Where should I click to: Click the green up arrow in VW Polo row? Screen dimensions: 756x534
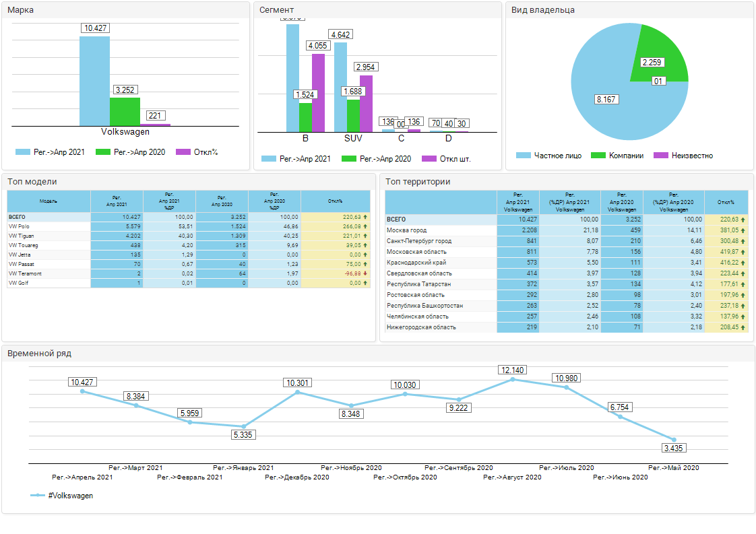tap(365, 227)
